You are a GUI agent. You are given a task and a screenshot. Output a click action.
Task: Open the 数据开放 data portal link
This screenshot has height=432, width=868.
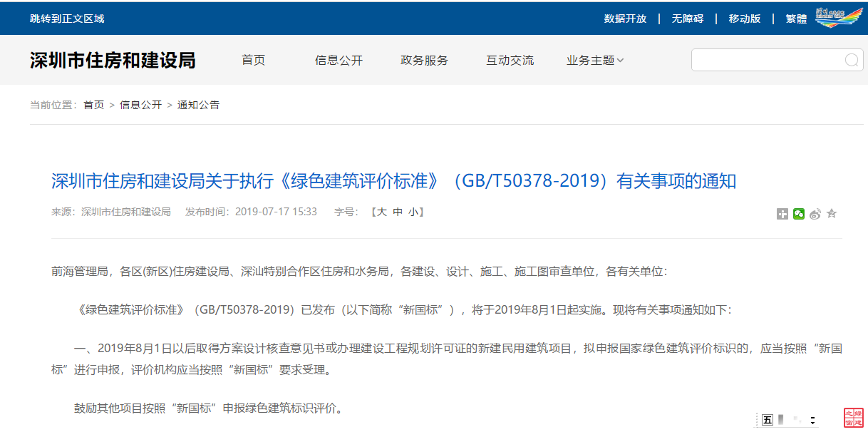(x=625, y=19)
